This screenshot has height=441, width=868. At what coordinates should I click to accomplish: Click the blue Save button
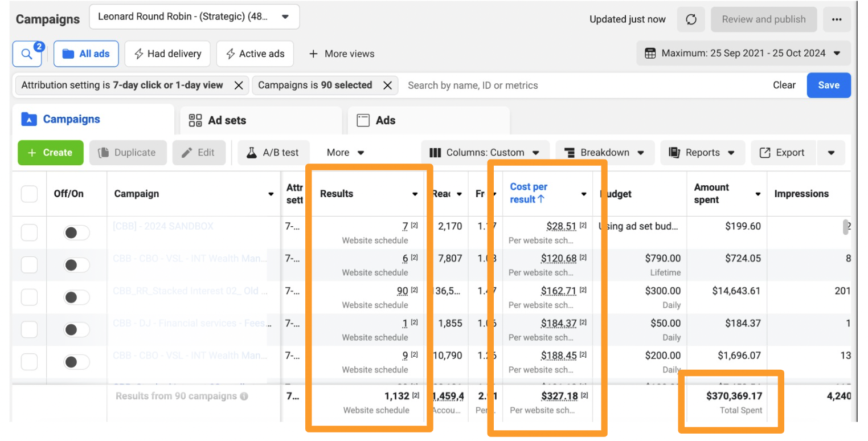829,85
